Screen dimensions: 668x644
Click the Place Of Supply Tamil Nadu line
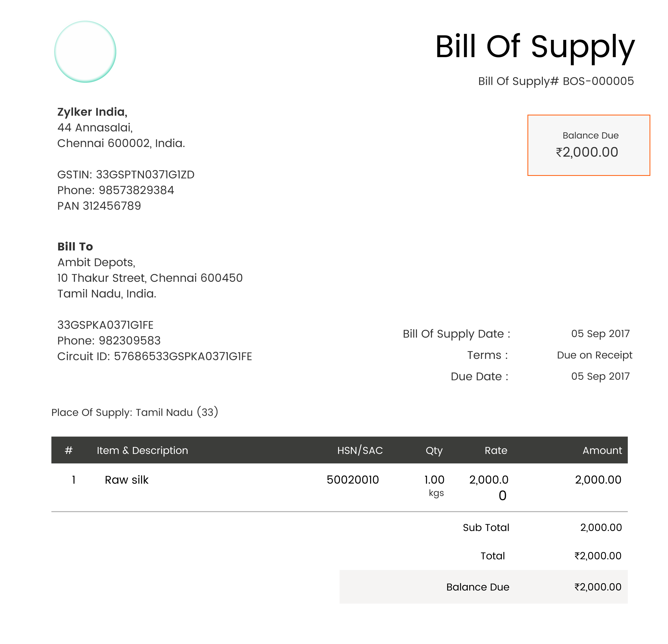[135, 412]
